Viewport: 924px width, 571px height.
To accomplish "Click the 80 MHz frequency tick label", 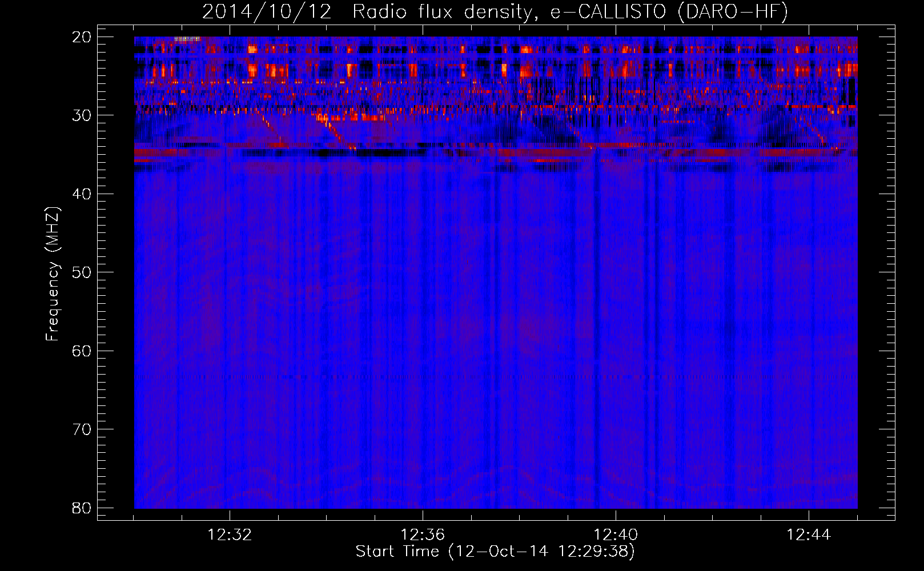I will tap(82, 508).
